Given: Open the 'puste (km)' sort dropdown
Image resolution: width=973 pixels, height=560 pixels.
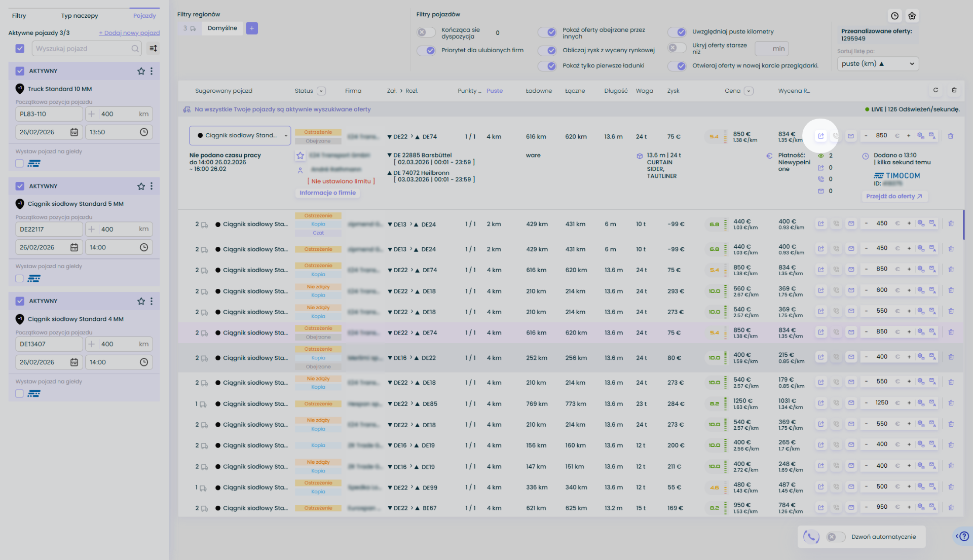Looking at the screenshot, I should pos(878,64).
